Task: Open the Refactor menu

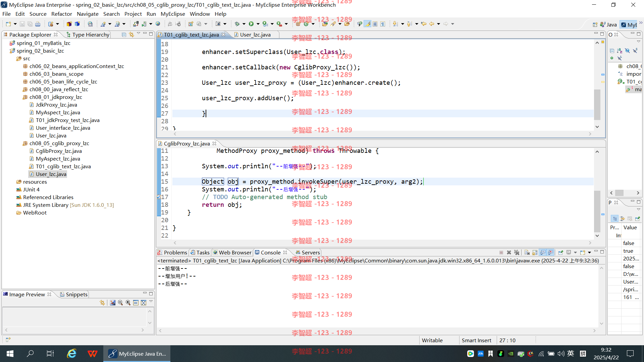Action: [x=61, y=14]
